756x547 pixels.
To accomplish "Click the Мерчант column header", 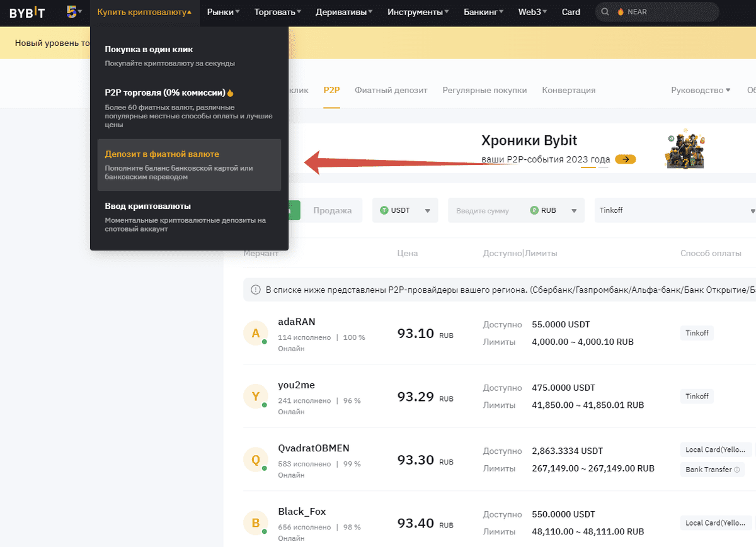I will (x=261, y=253).
